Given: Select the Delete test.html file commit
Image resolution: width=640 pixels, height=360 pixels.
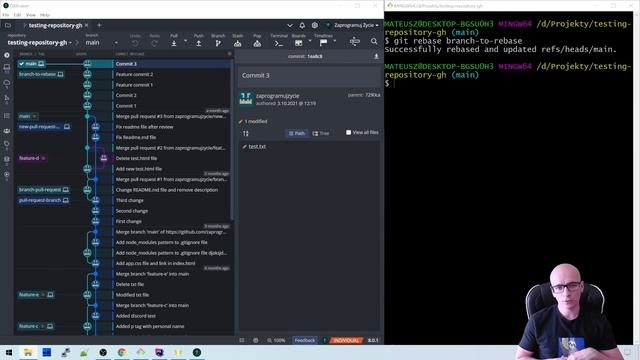Looking at the screenshot, I should pyautogui.click(x=136, y=158).
